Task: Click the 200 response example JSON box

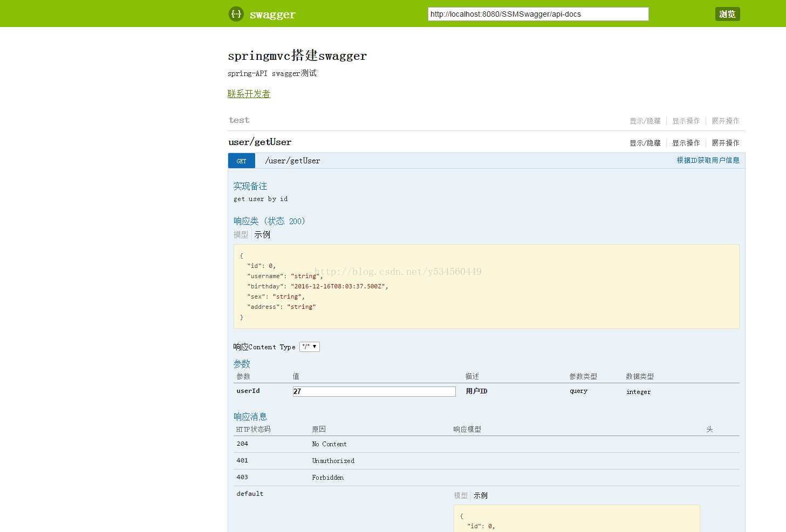Action: click(x=486, y=286)
